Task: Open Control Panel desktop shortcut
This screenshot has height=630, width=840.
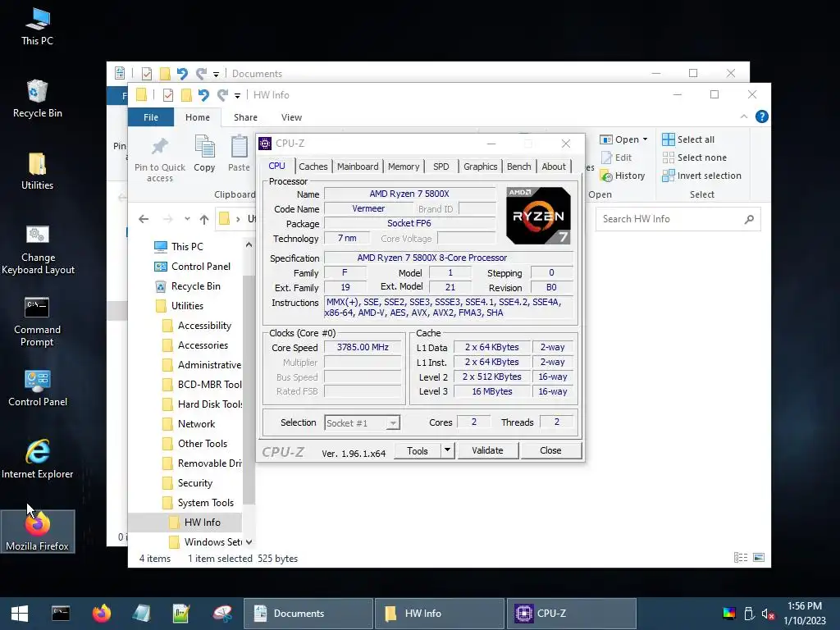Action: pyautogui.click(x=38, y=388)
